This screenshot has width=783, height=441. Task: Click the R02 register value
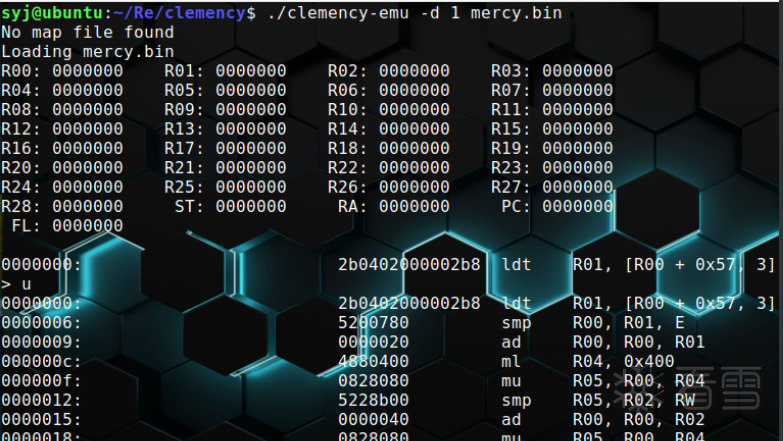click(x=414, y=71)
